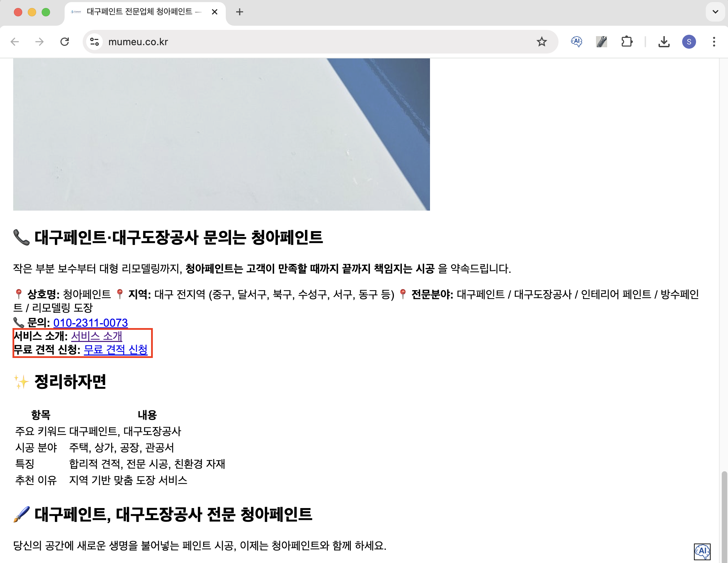Call the 010-2311-0073 phone link

91,323
